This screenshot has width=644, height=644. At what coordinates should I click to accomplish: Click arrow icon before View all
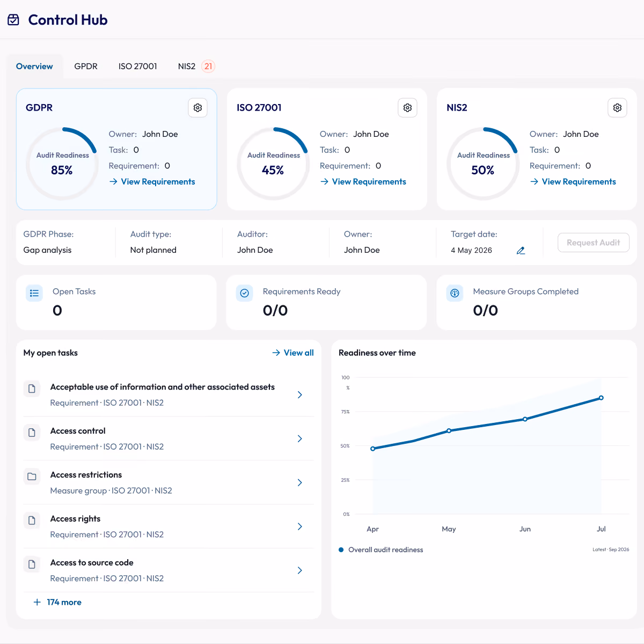[x=276, y=353]
